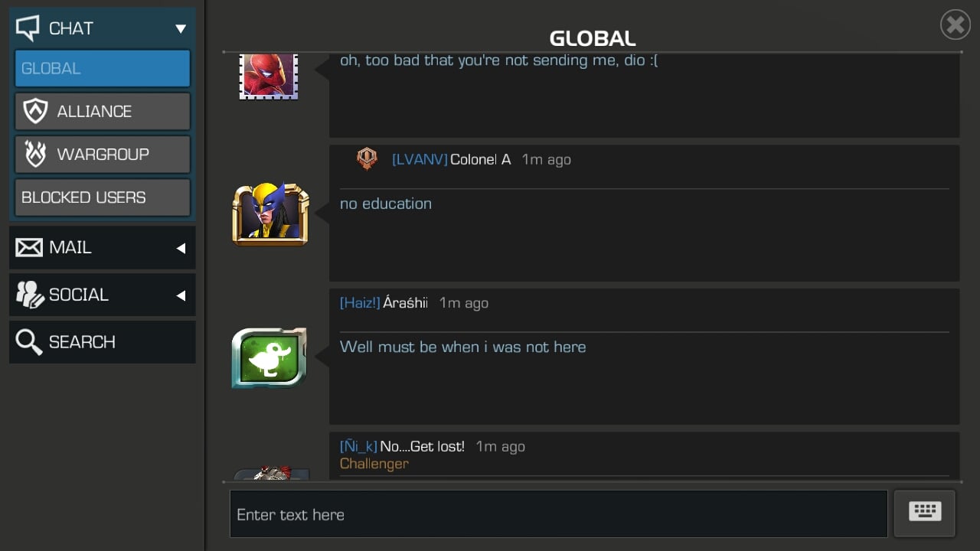Open the Blocked Users list
Image resolution: width=980 pixels, height=551 pixels.
tap(103, 197)
